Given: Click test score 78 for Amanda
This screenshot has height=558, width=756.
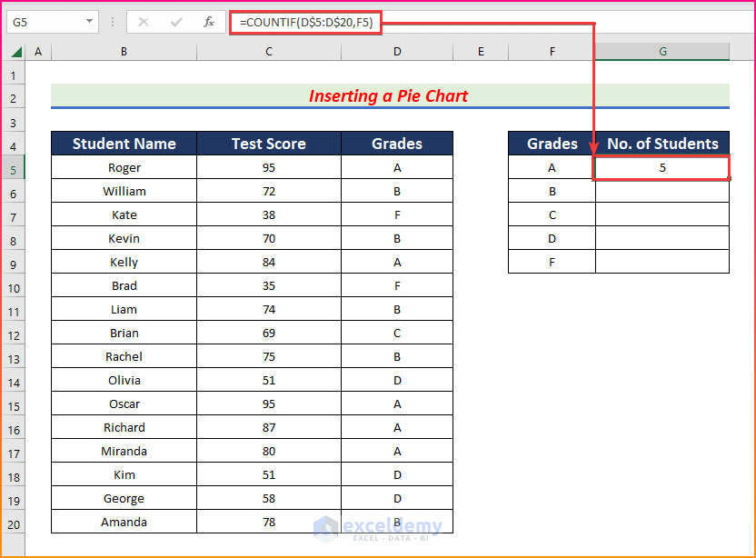Looking at the screenshot, I should tap(269, 522).
